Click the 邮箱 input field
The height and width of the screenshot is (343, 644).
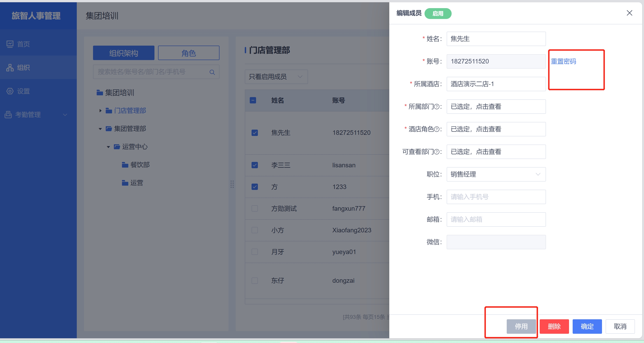[496, 219]
